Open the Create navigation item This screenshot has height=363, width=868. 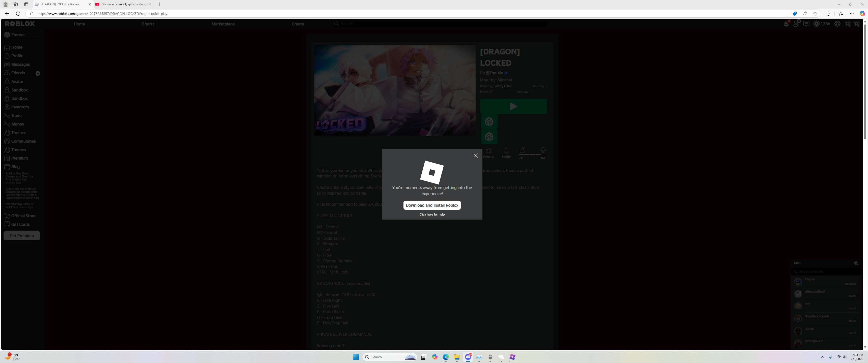tap(298, 24)
